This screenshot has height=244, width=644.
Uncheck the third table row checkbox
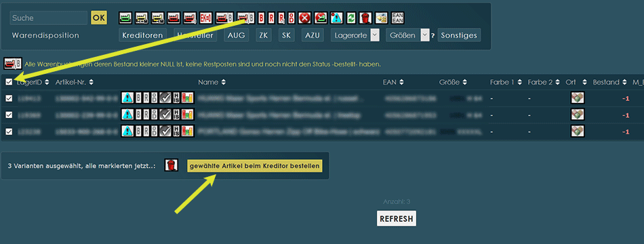pyautogui.click(x=9, y=131)
